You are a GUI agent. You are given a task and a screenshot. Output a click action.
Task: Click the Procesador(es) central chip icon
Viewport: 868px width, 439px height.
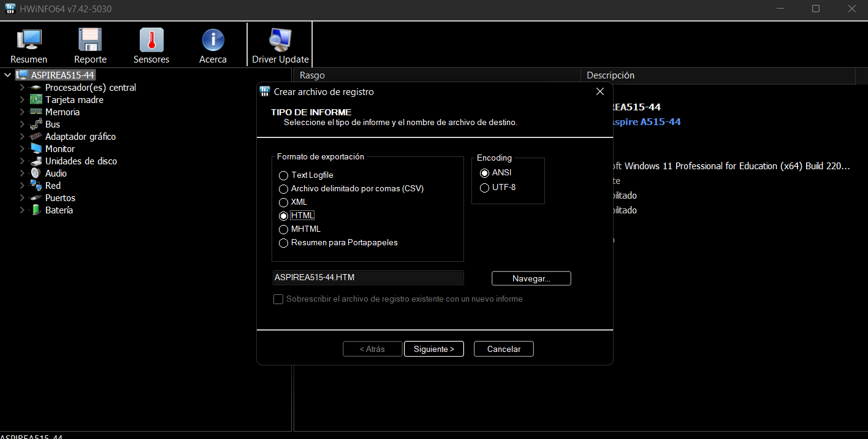tap(36, 88)
